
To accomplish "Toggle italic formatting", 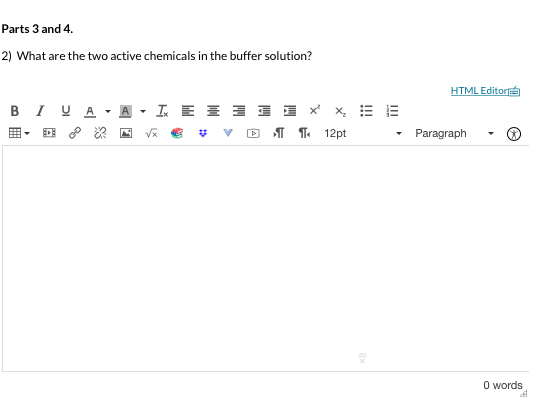I will (40, 111).
